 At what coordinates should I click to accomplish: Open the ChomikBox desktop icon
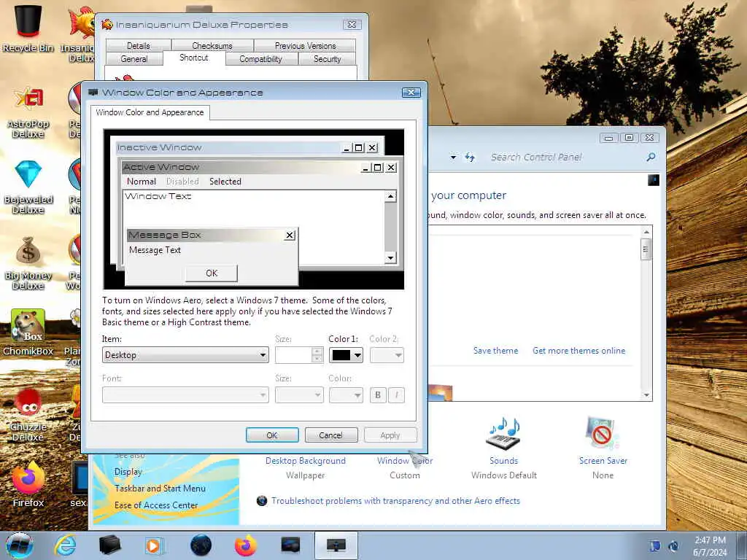pos(28,332)
